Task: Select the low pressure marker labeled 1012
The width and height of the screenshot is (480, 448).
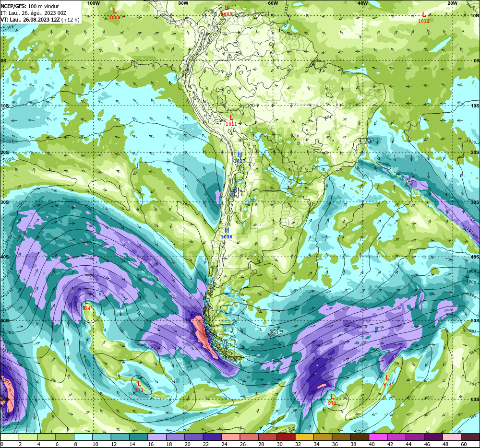Action: [424, 17]
